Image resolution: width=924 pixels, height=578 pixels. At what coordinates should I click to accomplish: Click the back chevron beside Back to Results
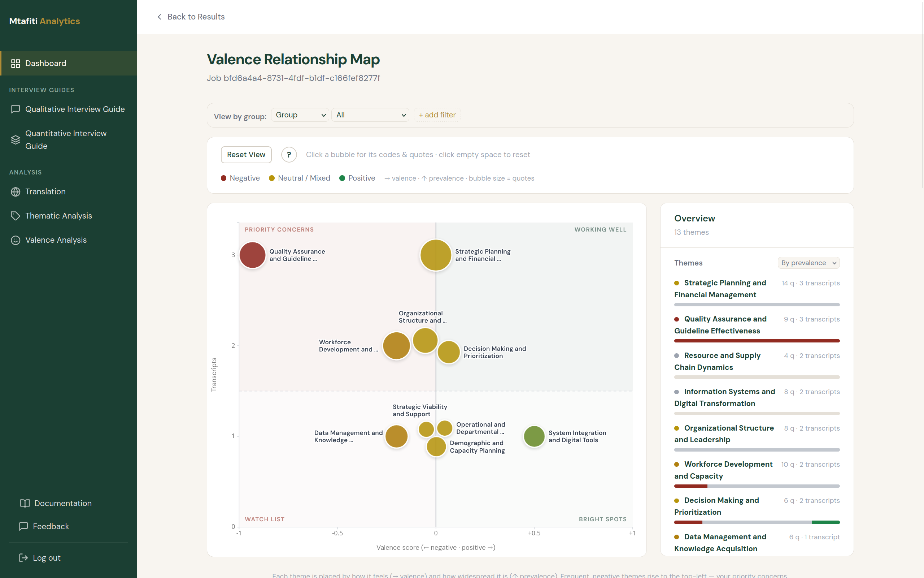pyautogui.click(x=160, y=17)
